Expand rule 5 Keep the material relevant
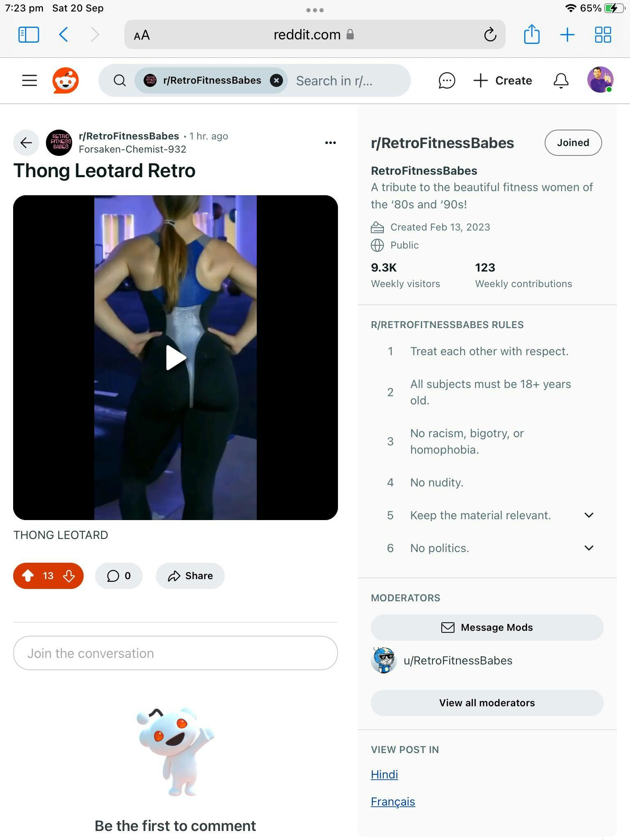 tap(589, 515)
